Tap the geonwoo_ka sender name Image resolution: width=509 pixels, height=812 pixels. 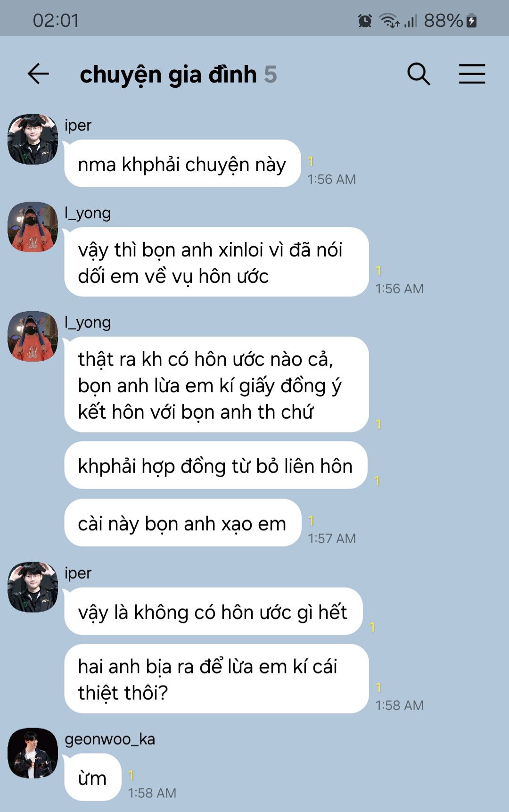pyautogui.click(x=110, y=739)
